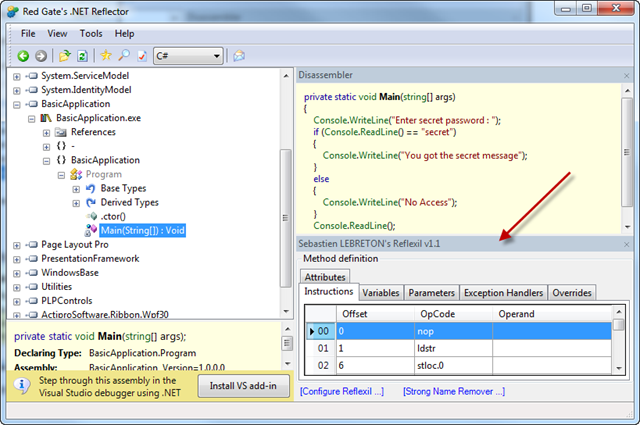Expand the System.ServiceModel node
Image resolution: width=640 pixels, height=425 pixels.
click(x=17, y=77)
